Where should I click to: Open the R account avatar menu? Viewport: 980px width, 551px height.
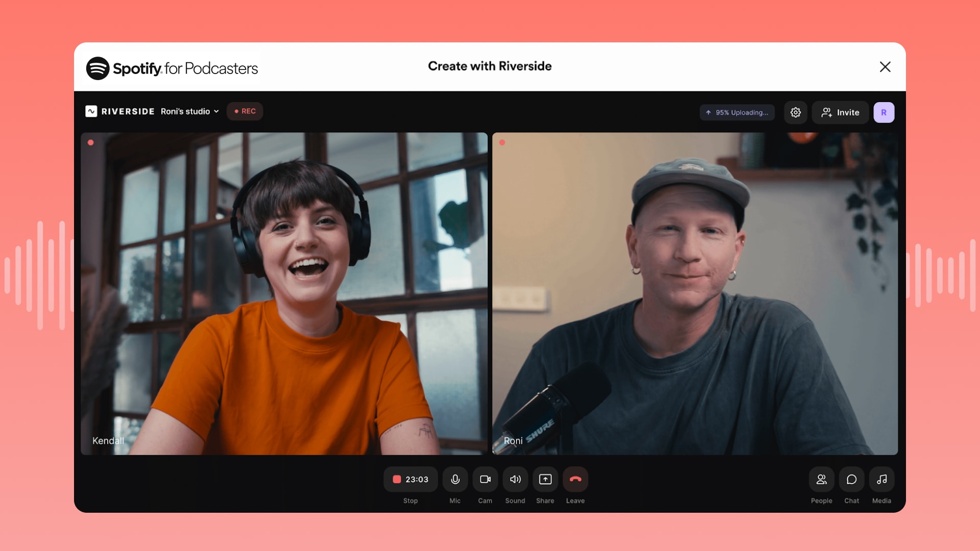coord(884,112)
